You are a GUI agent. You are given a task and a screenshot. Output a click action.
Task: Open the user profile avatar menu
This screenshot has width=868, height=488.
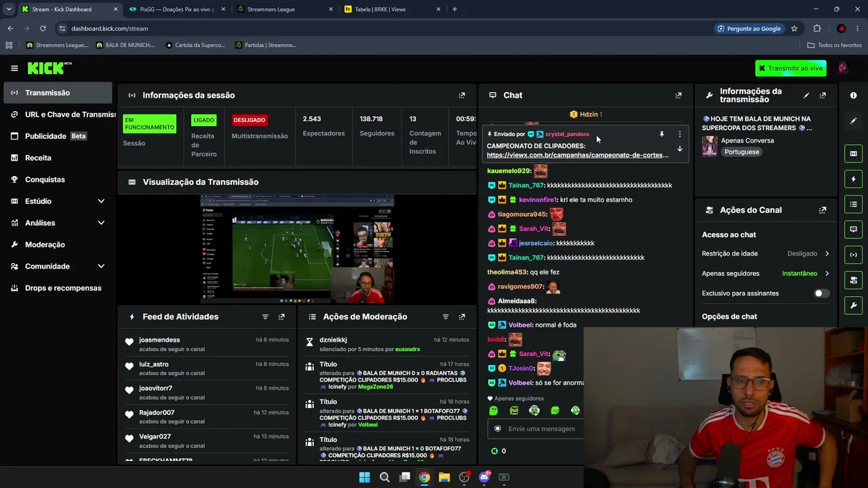pyautogui.click(x=843, y=68)
